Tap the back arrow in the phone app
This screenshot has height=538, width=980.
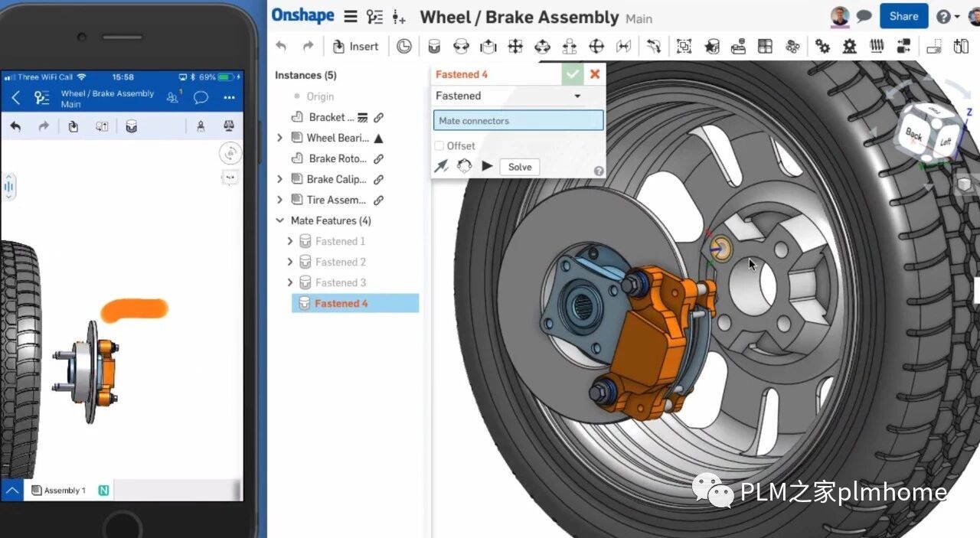16,97
